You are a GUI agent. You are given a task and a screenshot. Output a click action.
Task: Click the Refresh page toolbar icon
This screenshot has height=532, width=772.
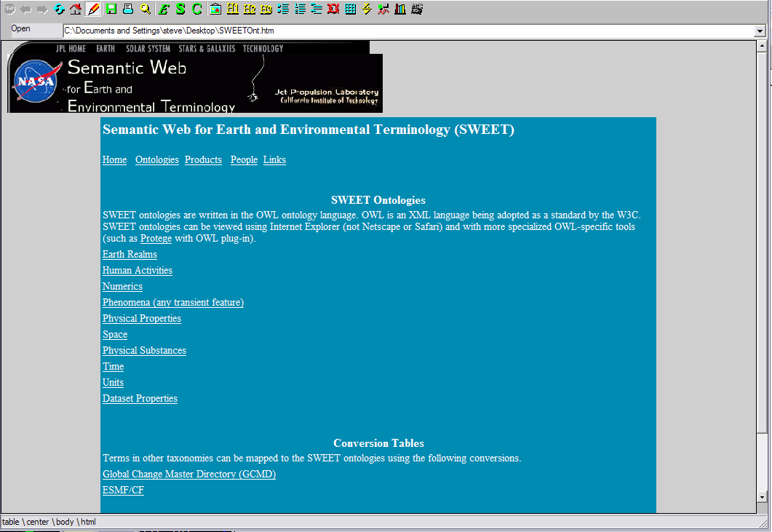point(60,9)
